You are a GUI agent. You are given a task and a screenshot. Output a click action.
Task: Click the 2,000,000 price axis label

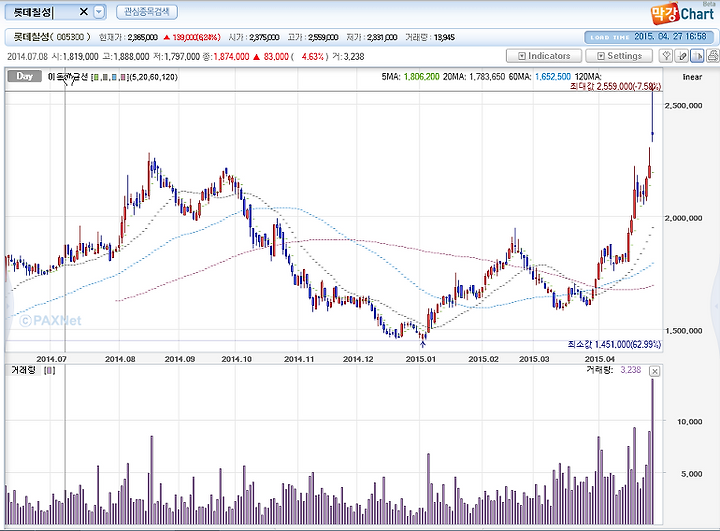click(x=684, y=218)
